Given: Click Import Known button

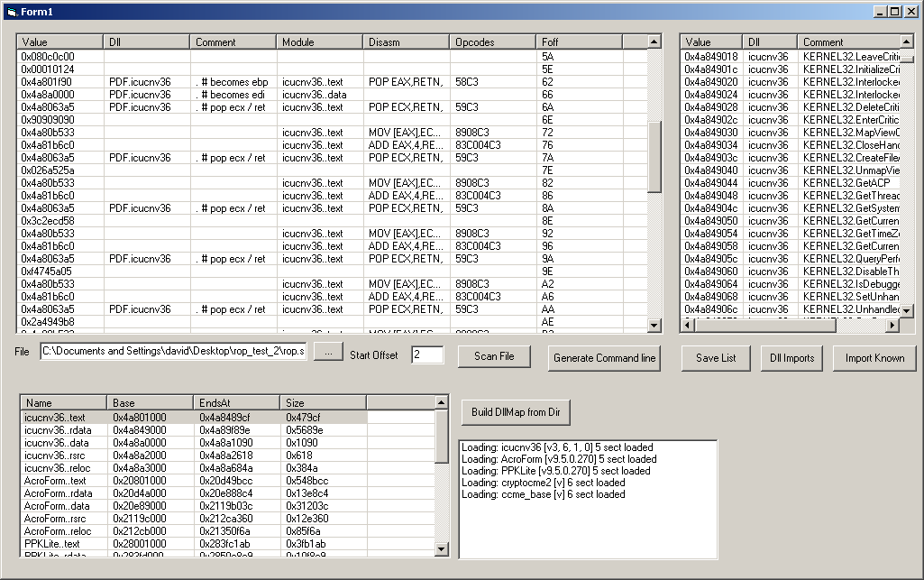Looking at the screenshot, I should pos(874,358).
